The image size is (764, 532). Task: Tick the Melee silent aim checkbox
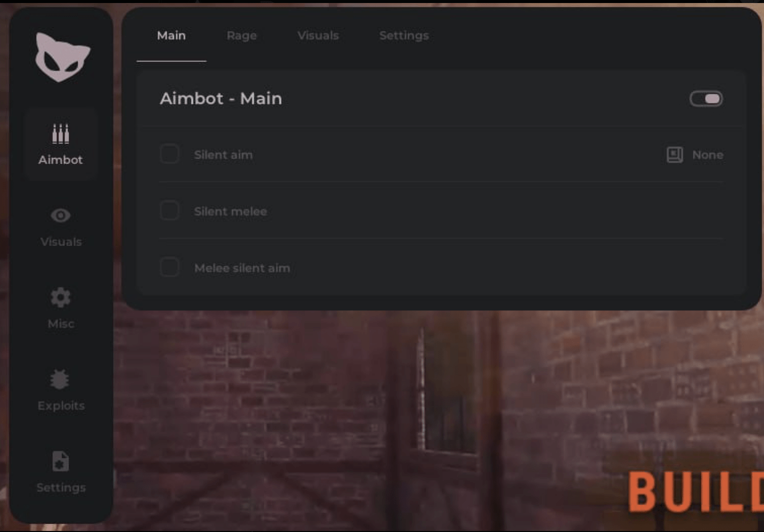click(169, 268)
